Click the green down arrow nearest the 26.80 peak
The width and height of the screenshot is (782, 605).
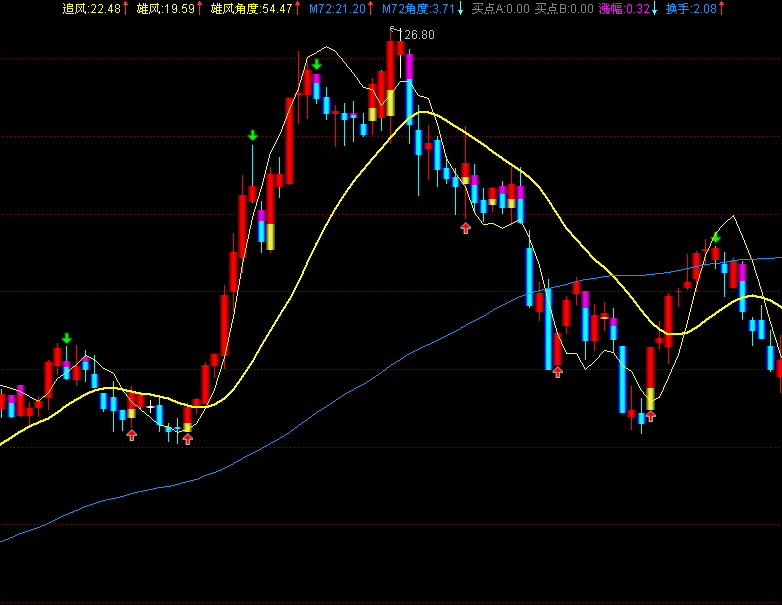317,64
